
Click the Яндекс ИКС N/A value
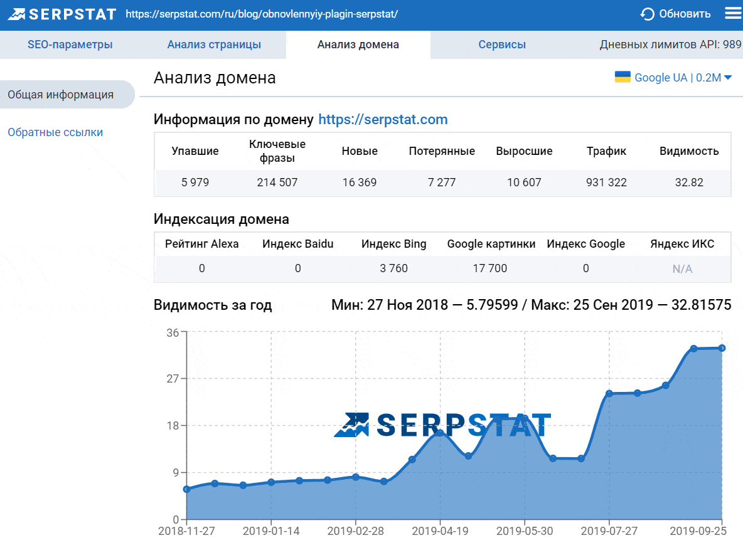[682, 269]
